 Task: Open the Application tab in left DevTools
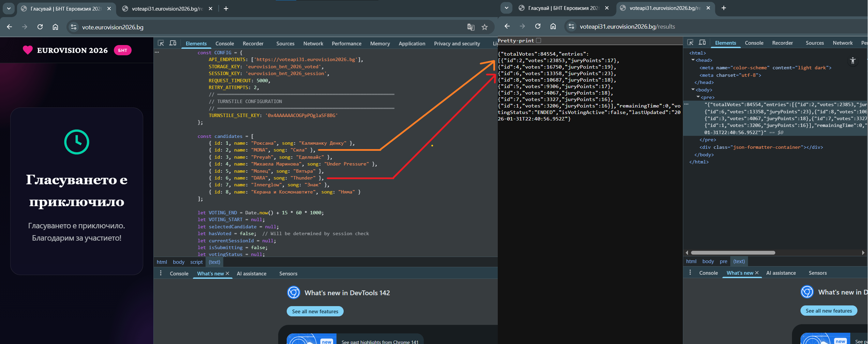(x=412, y=44)
